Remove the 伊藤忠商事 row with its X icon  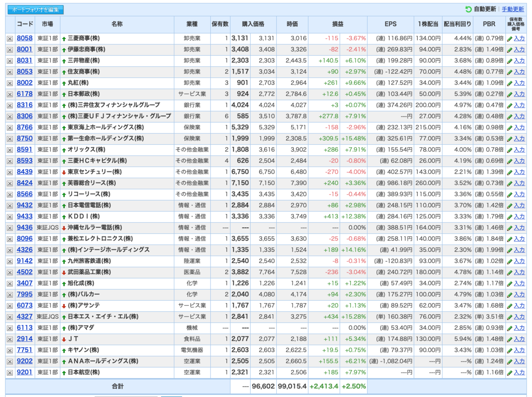click(10, 50)
